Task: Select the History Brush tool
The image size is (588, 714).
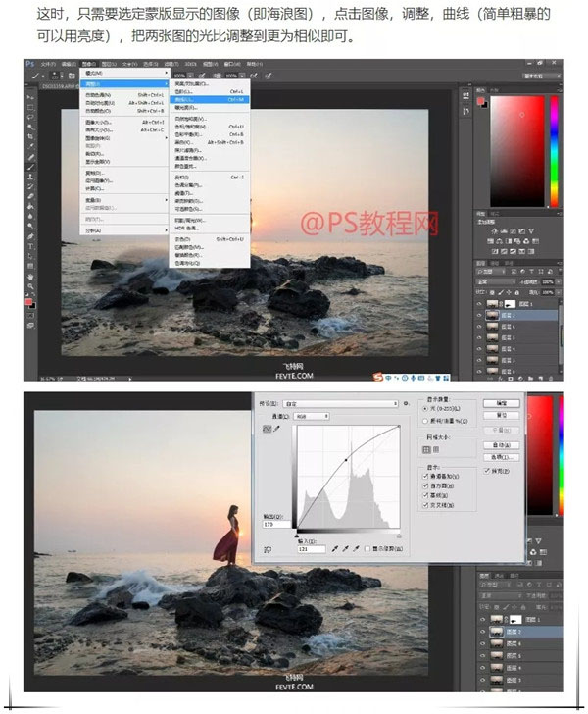Action: 30,186
